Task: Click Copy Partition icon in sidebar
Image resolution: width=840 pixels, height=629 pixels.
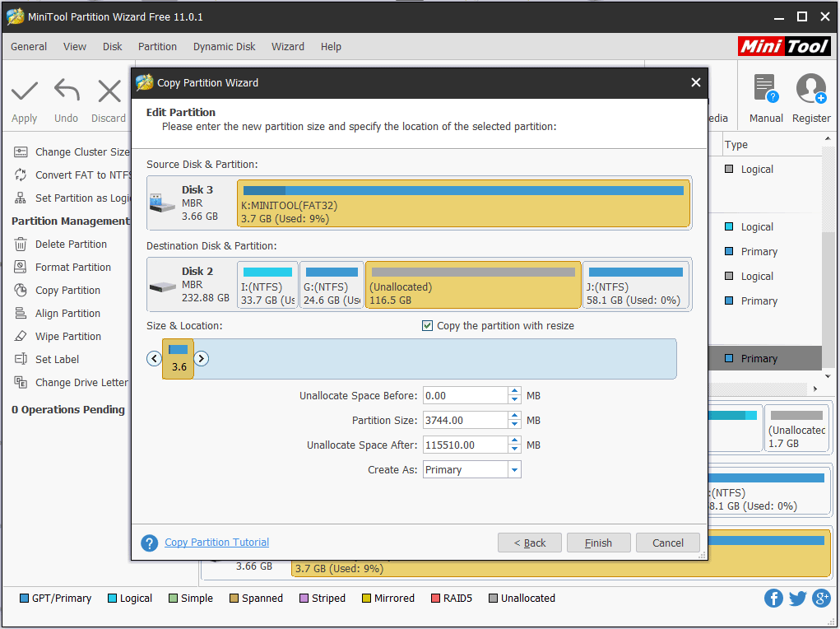Action: tap(21, 290)
